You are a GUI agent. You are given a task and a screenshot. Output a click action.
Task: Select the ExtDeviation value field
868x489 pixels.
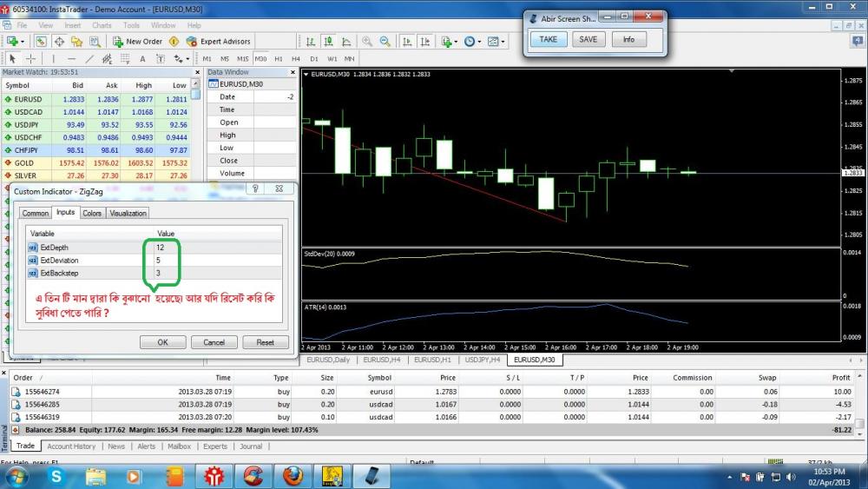coord(218,261)
